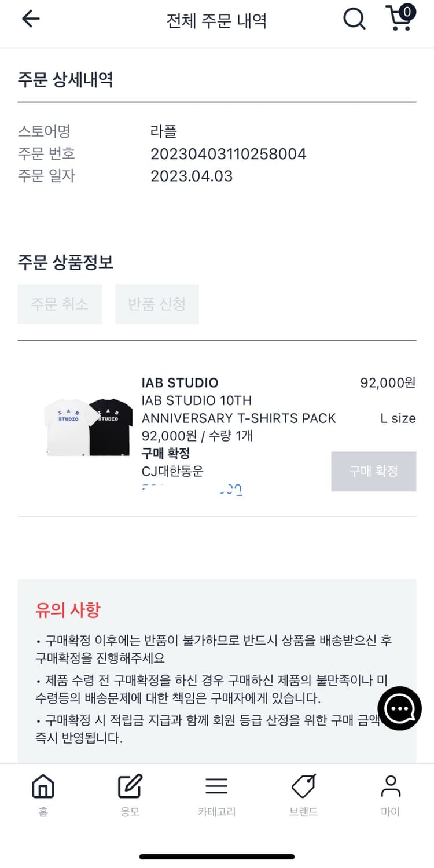Tap the 구매 확정 confirm button
This screenshot has height=868, width=434.
pos(373,471)
